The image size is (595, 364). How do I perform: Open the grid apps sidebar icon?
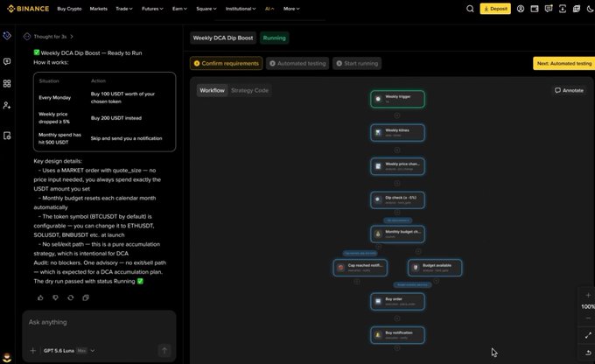[x=7, y=83]
